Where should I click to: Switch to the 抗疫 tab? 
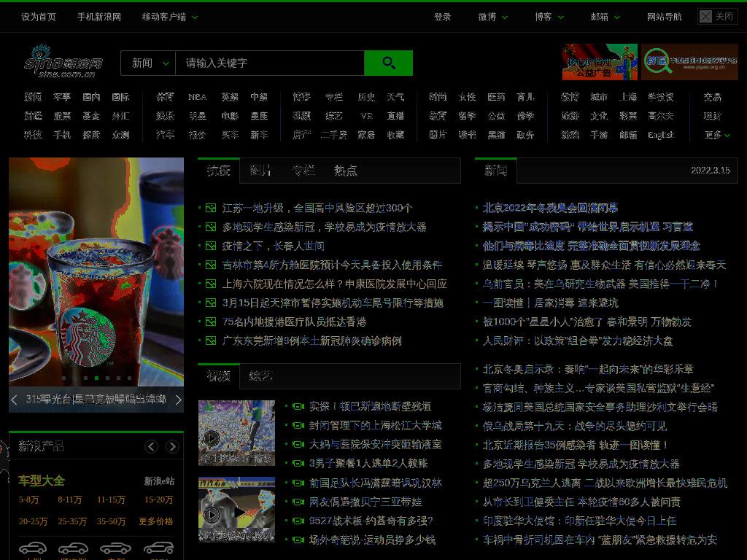[219, 171]
